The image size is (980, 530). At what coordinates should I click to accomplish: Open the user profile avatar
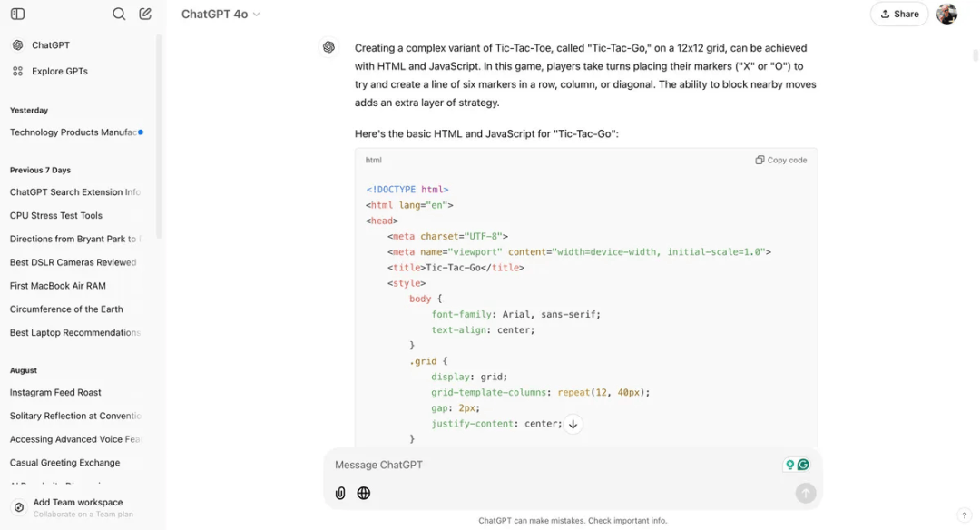pos(946,14)
